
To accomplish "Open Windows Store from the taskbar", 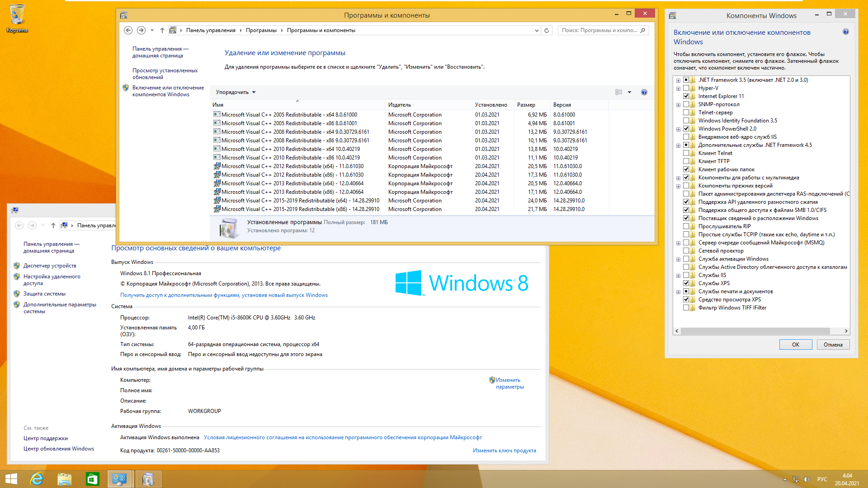I will tap(92, 479).
